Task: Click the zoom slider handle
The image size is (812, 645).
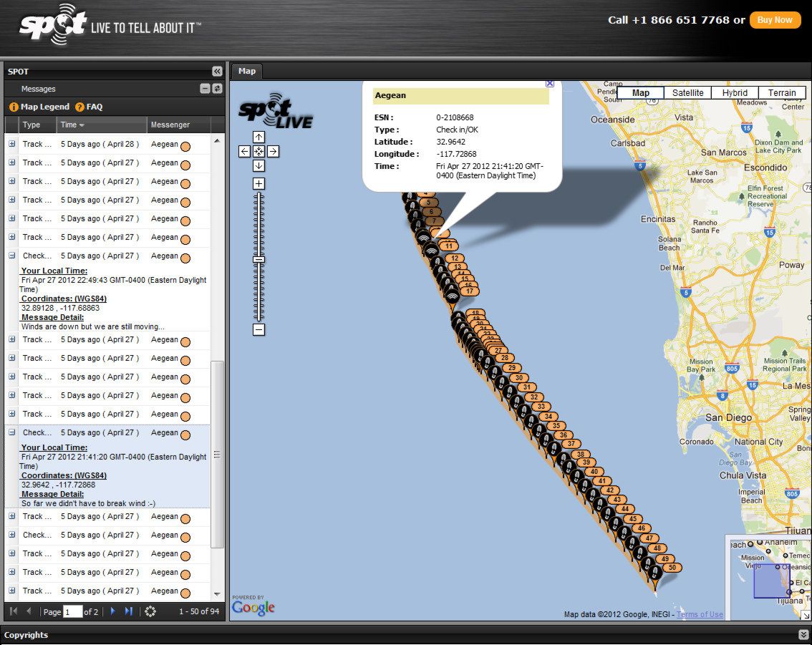Action: tap(259, 260)
